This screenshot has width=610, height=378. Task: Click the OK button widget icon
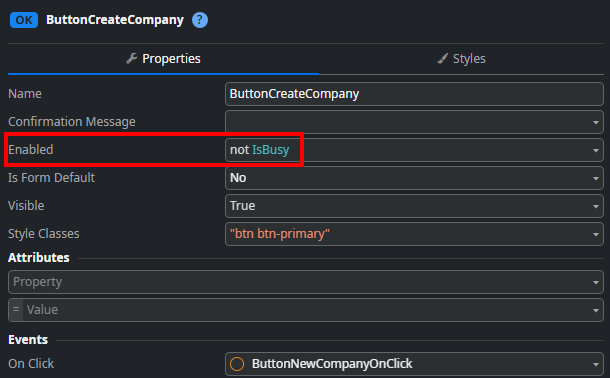tap(24, 20)
